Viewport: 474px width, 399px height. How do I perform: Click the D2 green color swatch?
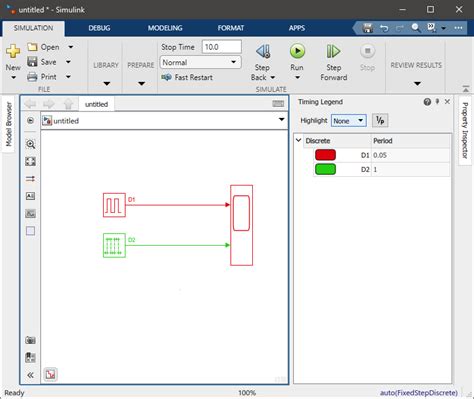pos(325,169)
